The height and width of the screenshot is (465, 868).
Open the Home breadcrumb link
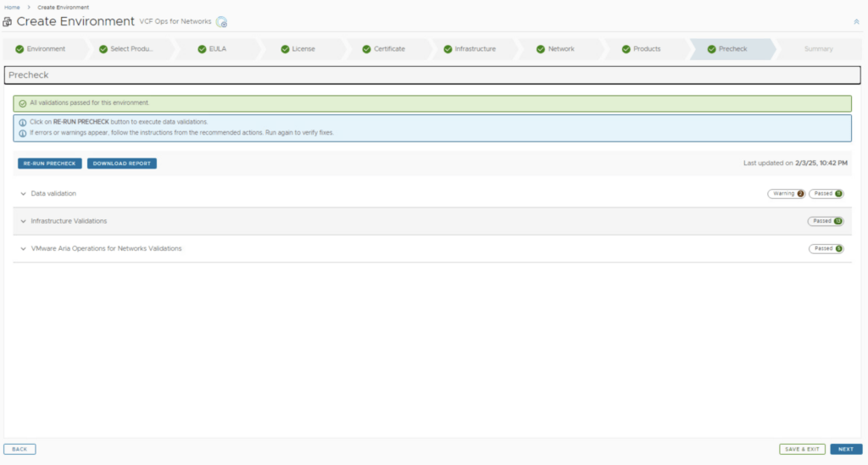(12, 7)
